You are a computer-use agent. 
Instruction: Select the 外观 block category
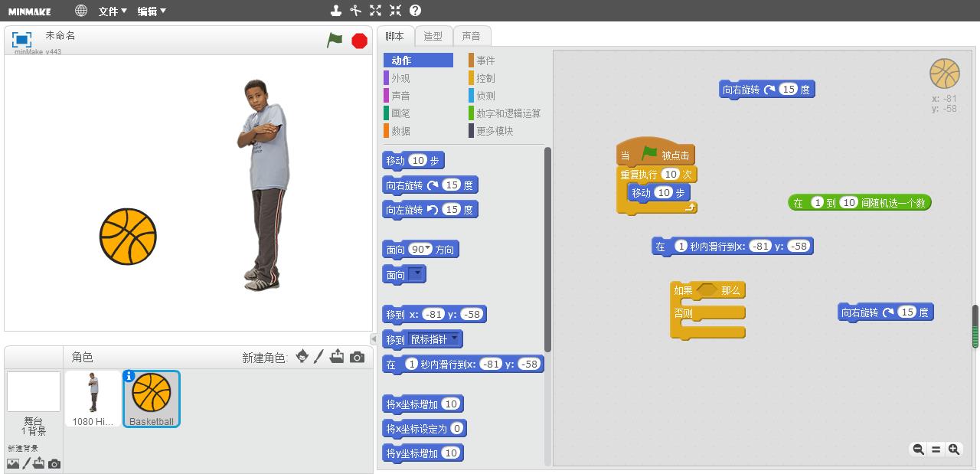[x=400, y=78]
